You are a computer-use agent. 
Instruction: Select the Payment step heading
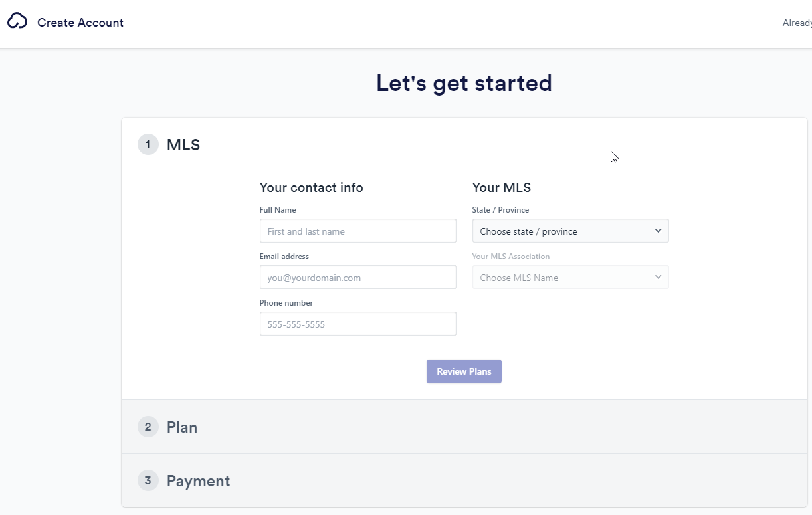tap(198, 480)
